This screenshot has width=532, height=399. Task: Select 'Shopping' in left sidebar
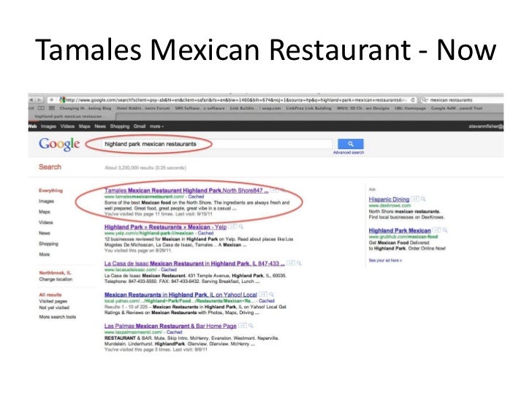(x=48, y=243)
